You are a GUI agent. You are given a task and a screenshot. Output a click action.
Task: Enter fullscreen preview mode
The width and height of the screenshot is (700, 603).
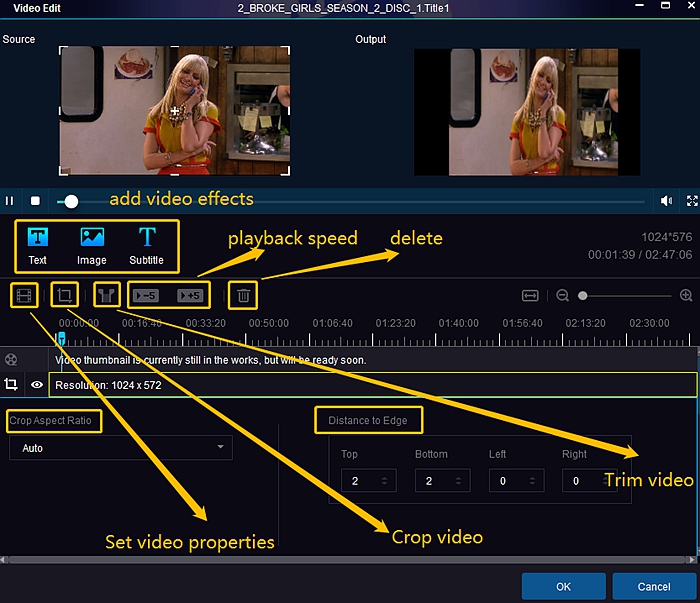(692, 201)
